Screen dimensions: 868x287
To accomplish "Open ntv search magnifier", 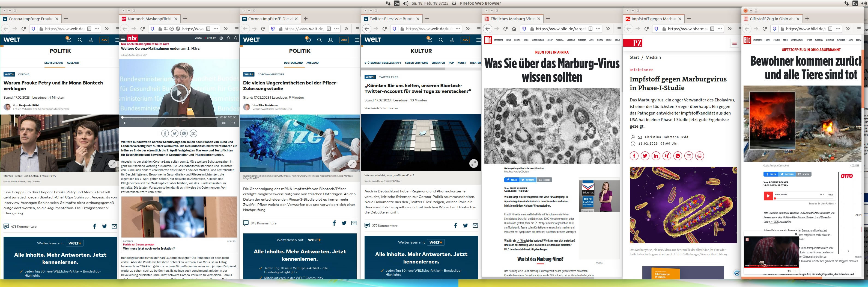I will click(236, 38).
